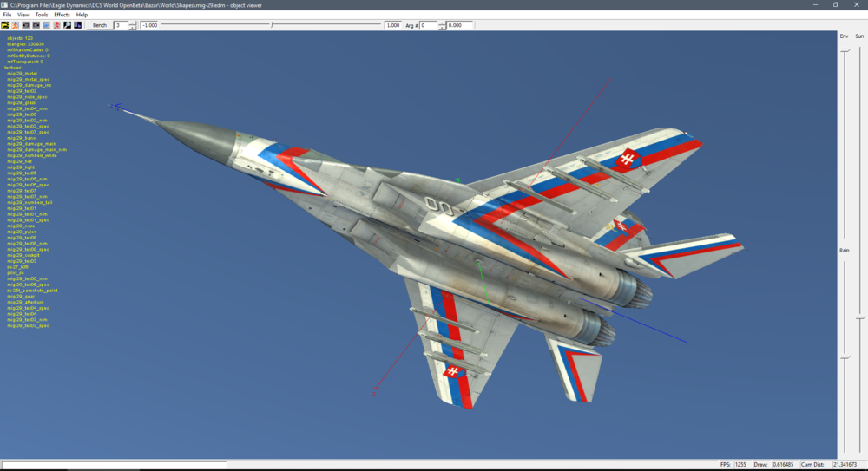Viewport: 868px width, 471px height.
Task: Click the 'mig-29_pylon' texture entry
Action: coord(22,232)
